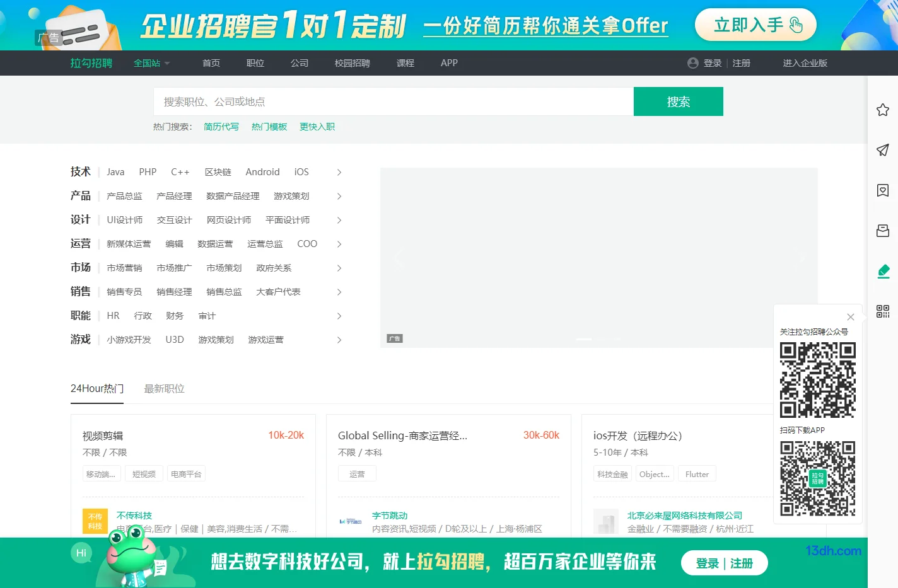The width and height of the screenshot is (898, 588).
Task: Expand the 市场 category arrow
Action: pos(339,268)
